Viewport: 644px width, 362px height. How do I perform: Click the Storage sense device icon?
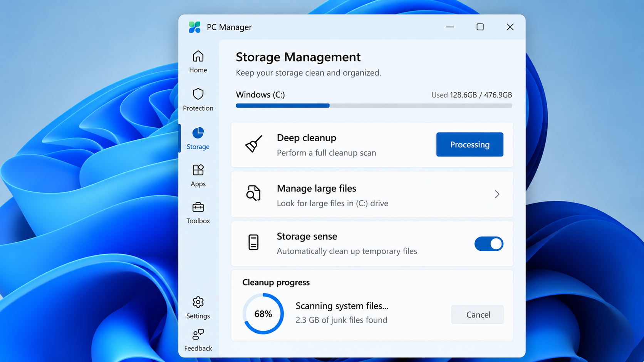point(253,242)
